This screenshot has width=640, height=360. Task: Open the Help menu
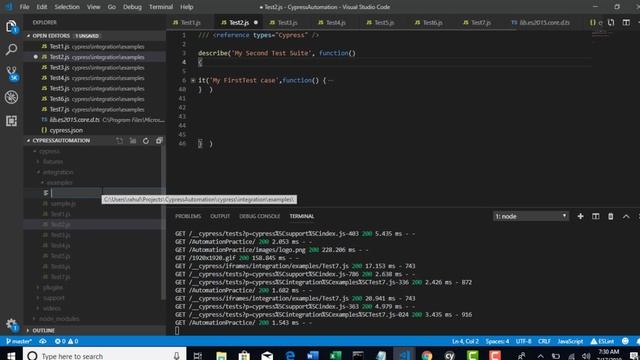click(187, 7)
